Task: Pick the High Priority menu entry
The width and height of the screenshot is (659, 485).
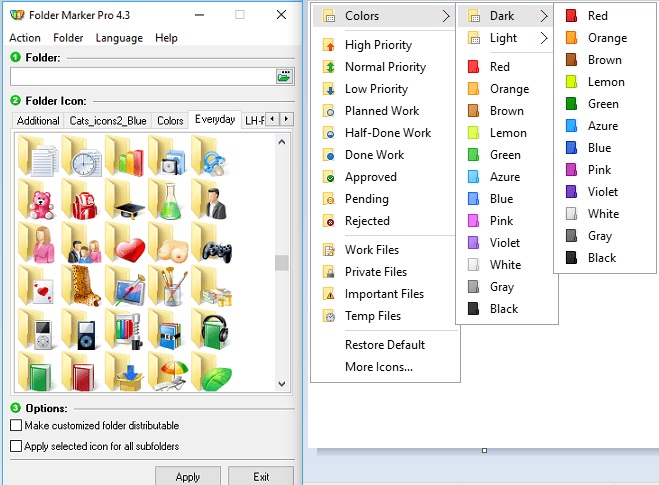Action: [384, 45]
